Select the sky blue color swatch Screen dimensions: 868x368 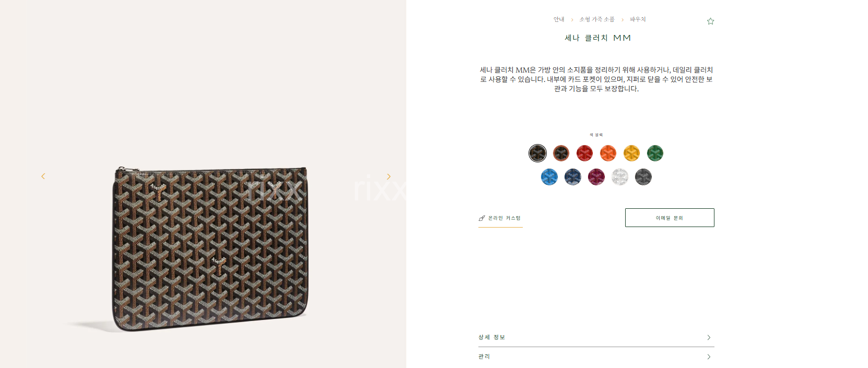(549, 177)
